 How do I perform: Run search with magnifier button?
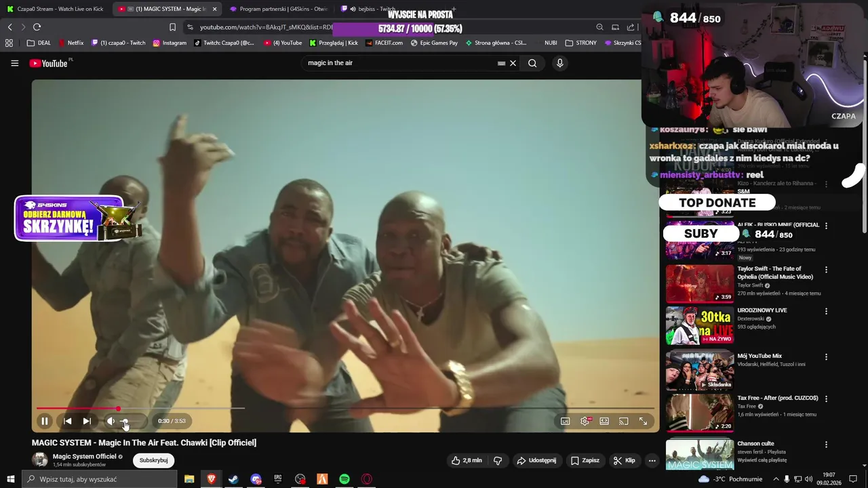532,63
